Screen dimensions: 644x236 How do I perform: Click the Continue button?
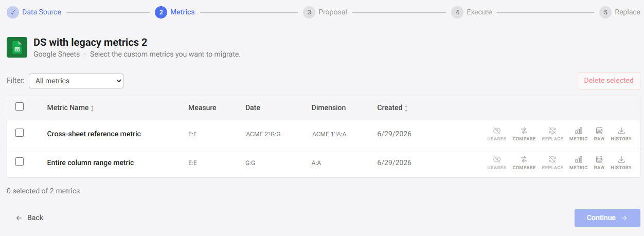[x=607, y=218]
